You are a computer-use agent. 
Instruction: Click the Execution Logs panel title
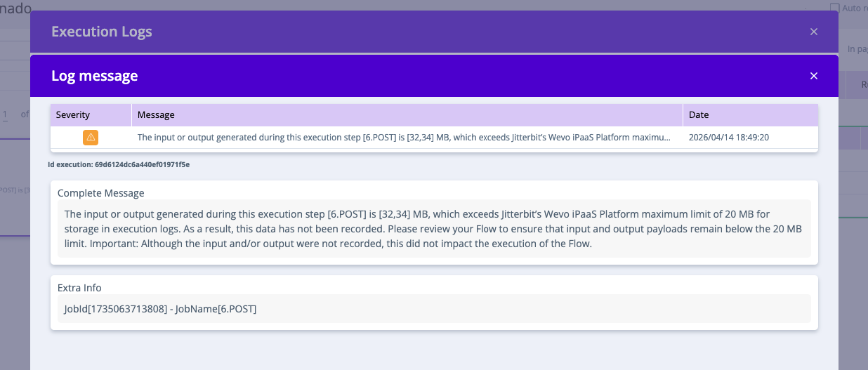[x=102, y=32]
